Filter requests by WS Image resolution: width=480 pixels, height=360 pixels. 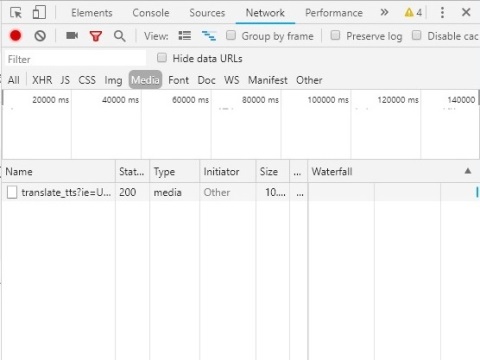(x=231, y=80)
